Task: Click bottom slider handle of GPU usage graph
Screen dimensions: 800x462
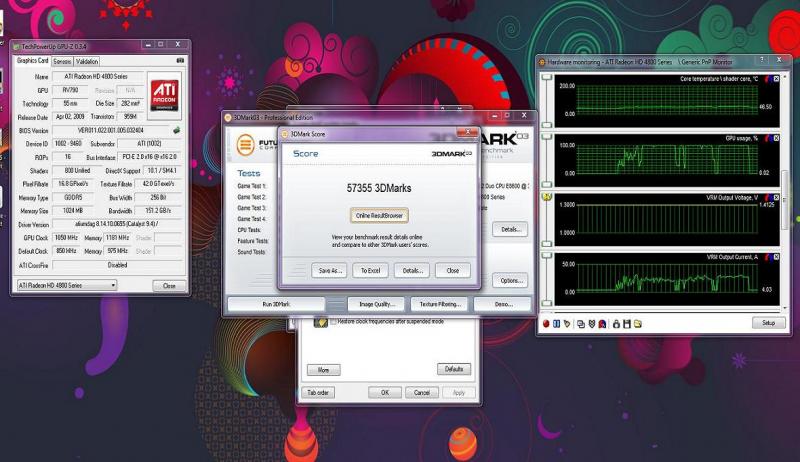Action: pyautogui.click(x=547, y=184)
